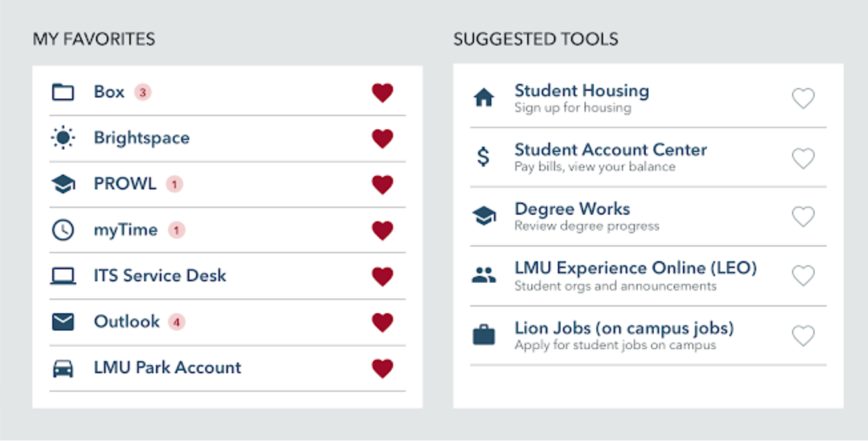Image resolution: width=868 pixels, height=441 pixels.
Task: Unfavorite Box using its red heart
Action: [x=382, y=93]
